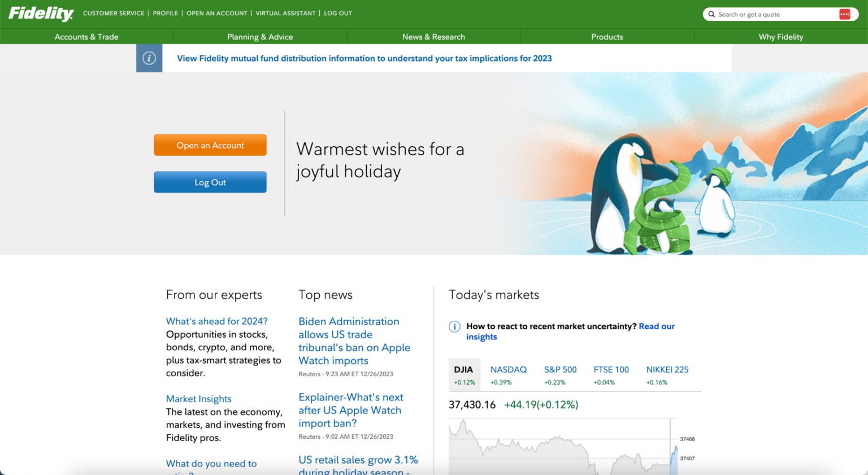868x475 pixels.
Task: Show the NIKKEI 225 index tab
Action: point(667,374)
